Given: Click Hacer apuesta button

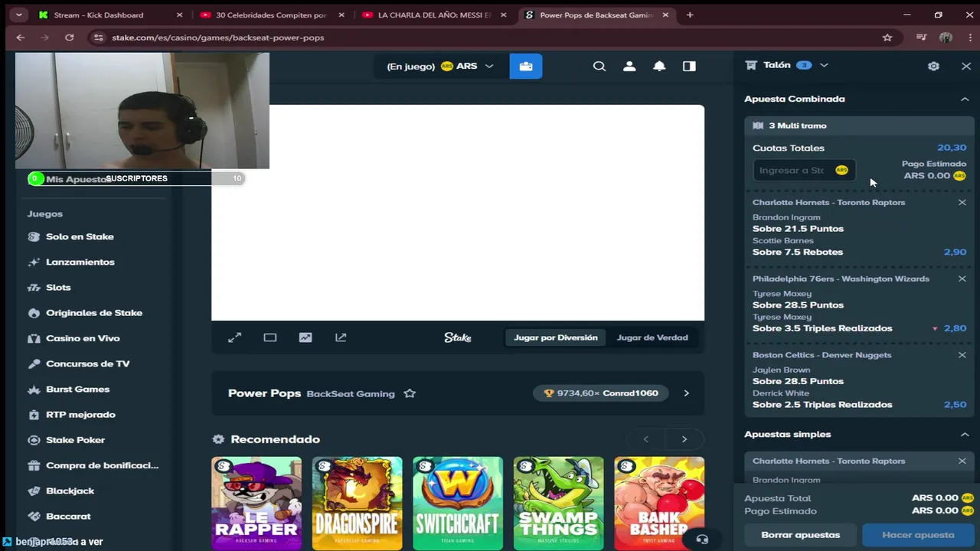Looking at the screenshot, I should pos(918,535).
